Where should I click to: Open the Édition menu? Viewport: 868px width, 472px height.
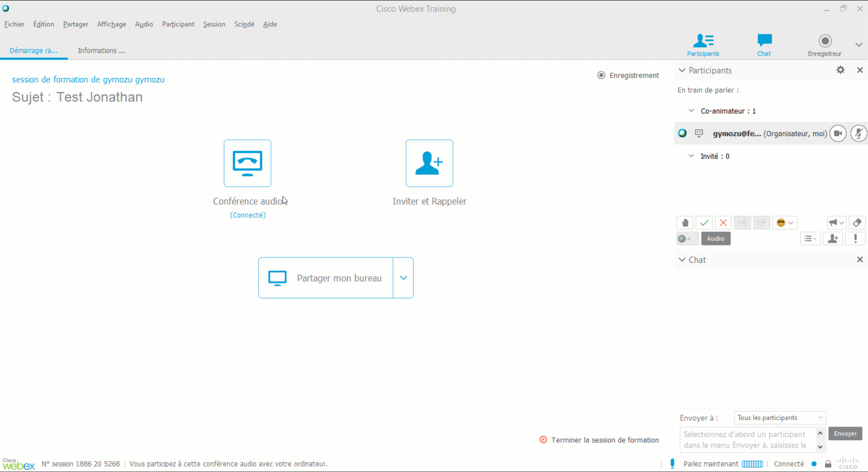pos(43,24)
